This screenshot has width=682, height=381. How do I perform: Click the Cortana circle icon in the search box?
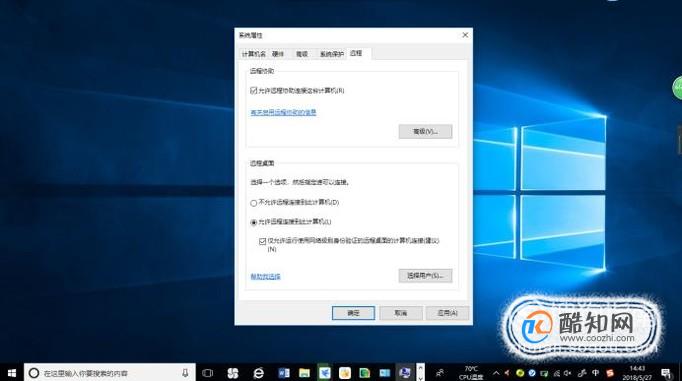33,373
